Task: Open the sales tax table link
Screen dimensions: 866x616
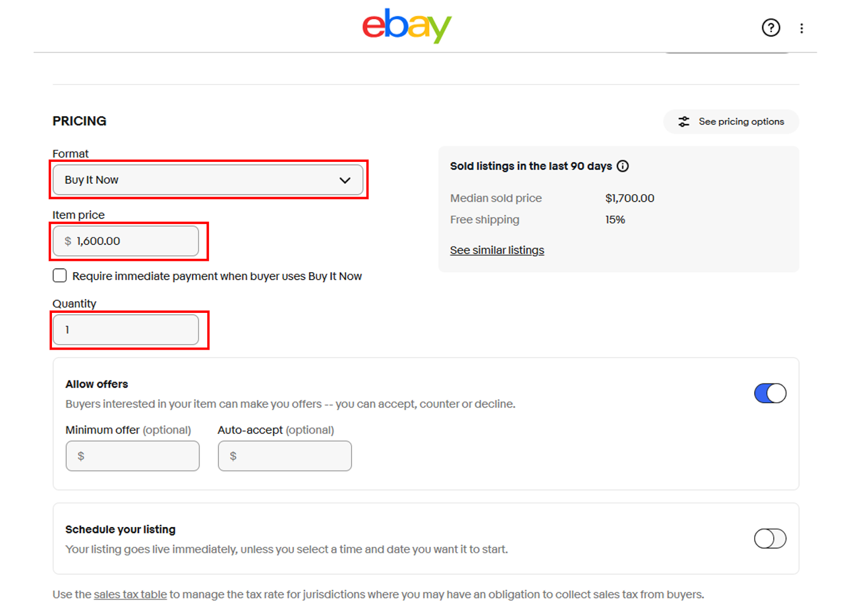Action: tap(130, 594)
